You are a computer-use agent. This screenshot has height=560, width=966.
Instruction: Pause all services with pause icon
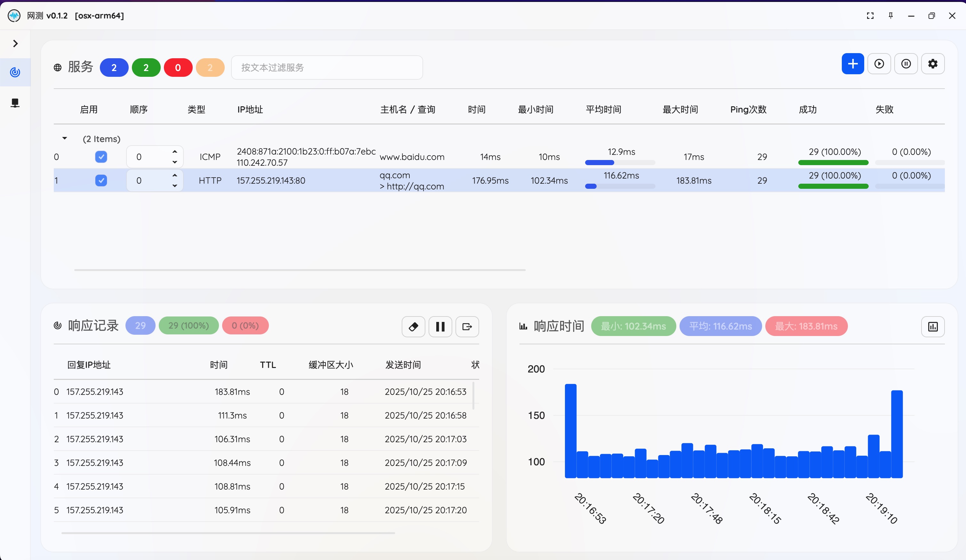point(906,64)
